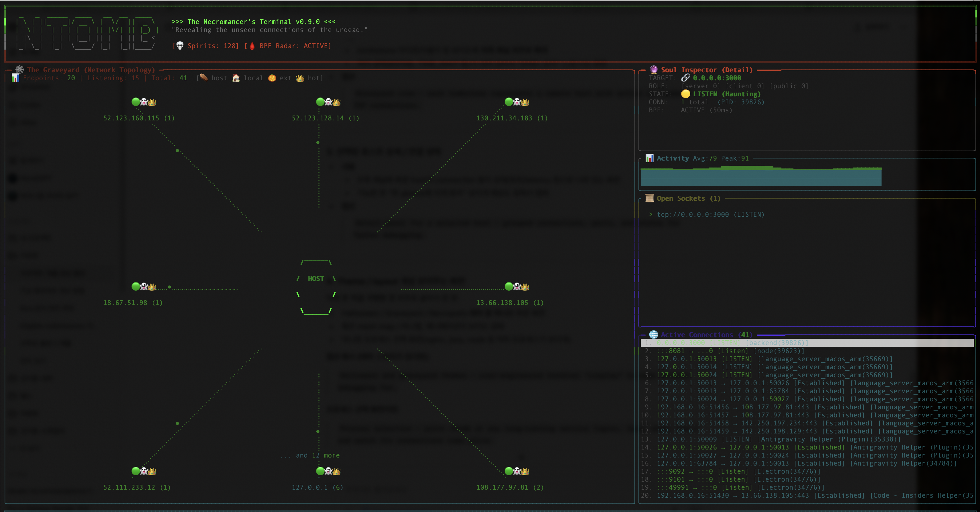The height and width of the screenshot is (512, 980).
Task: Click the node icon for 52.123.160.115
Action: [x=144, y=102]
